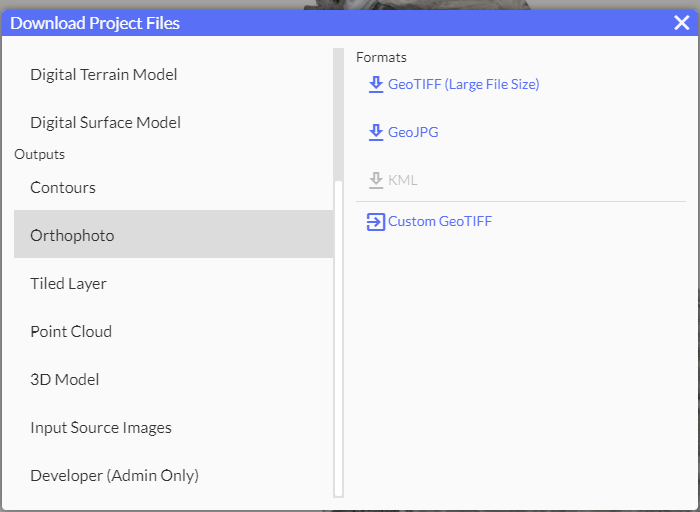Select the Orthophoto output item
Screen dimensions: 700x512
(72, 236)
